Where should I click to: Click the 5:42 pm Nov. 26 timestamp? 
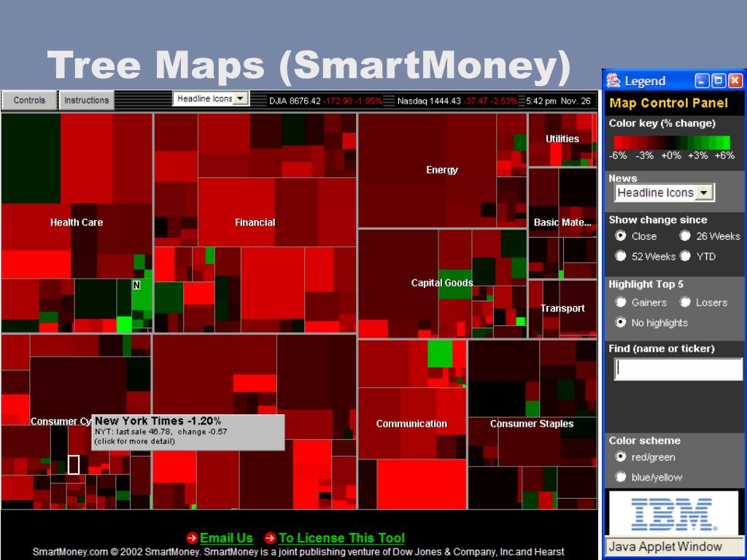click(558, 101)
